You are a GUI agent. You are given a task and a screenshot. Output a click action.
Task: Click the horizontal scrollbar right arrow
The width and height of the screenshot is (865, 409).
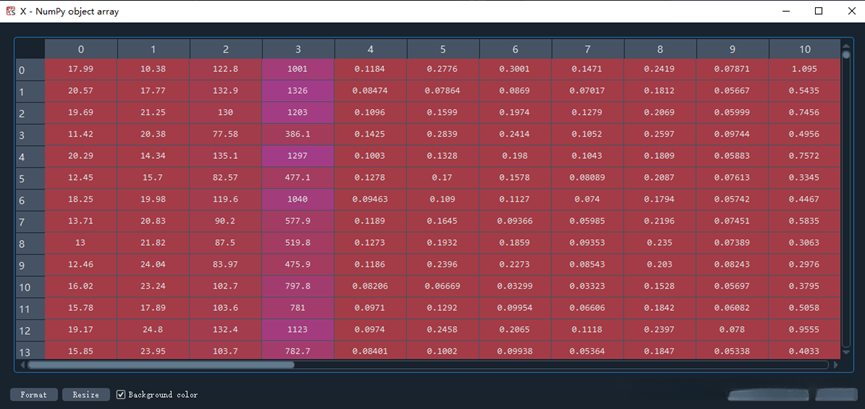pyautogui.click(x=836, y=365)
